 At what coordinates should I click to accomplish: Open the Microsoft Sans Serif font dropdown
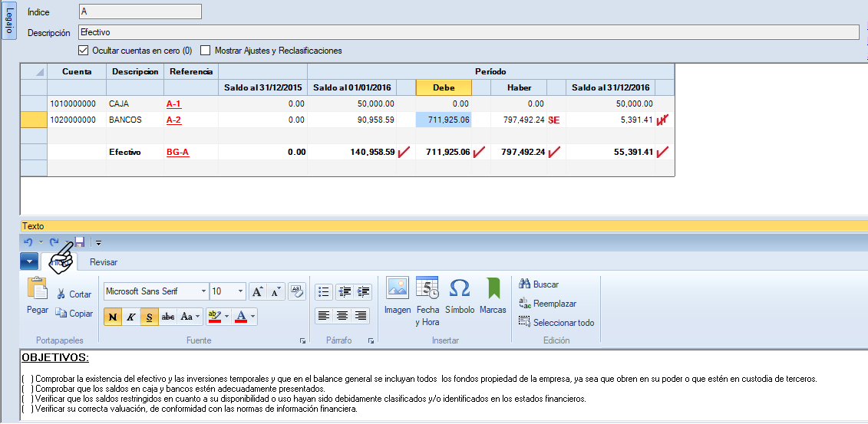tap(203, 291)
